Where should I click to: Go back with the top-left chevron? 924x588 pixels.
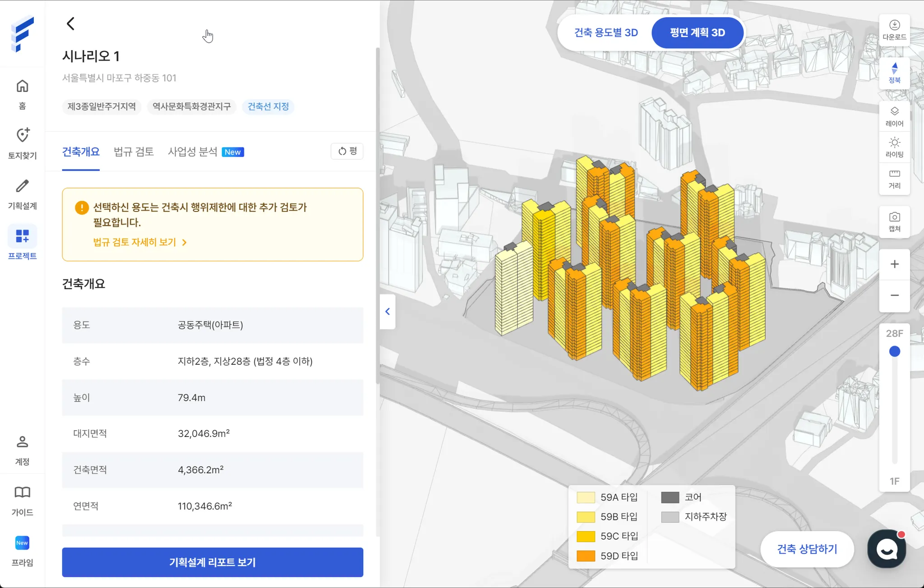[70, 23]
